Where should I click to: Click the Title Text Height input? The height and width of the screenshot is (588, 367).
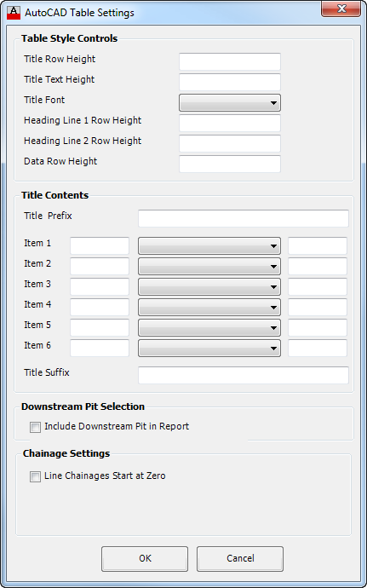click(230, 82)
